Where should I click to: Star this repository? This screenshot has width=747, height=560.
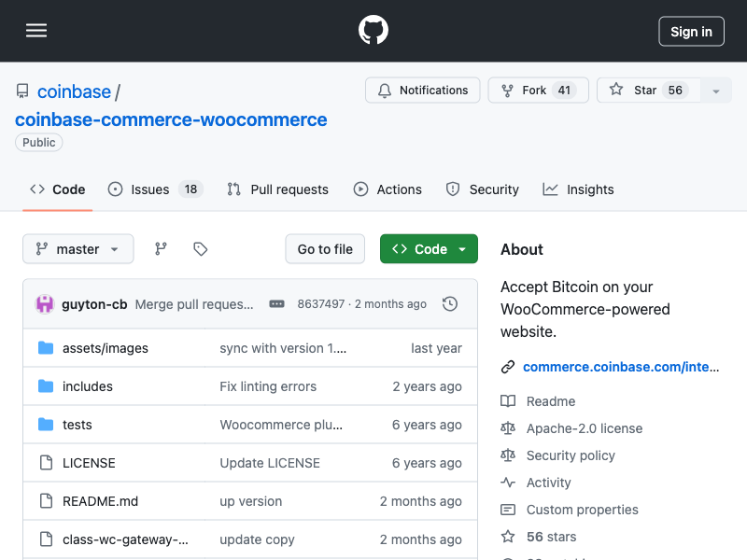click(x=648, y=90)
